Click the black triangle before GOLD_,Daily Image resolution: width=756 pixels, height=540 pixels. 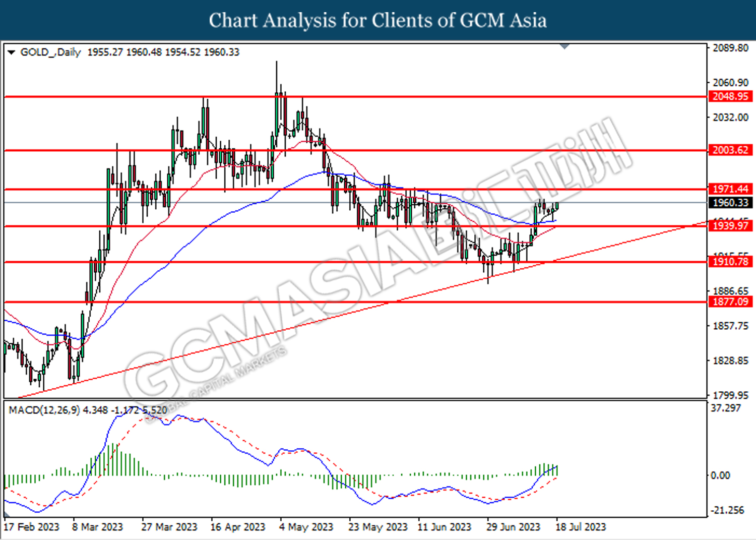tap(12, 52)
